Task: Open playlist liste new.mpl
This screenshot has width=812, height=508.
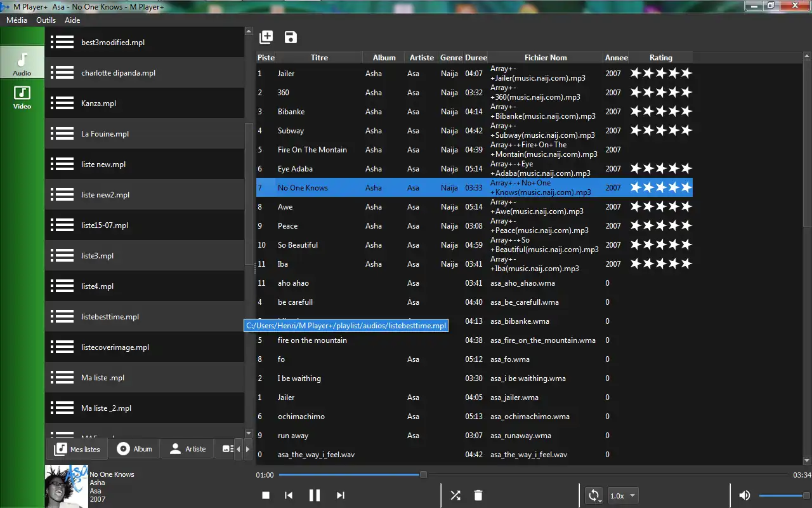Action: (145, 164)
